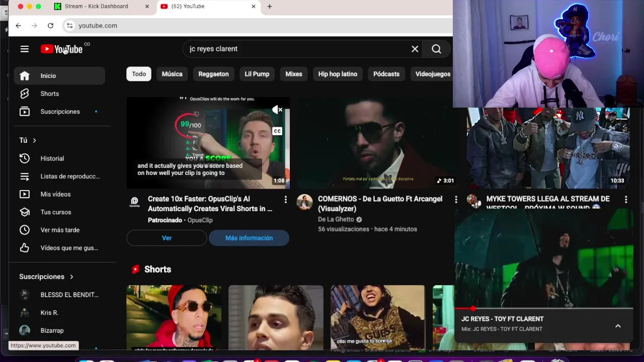Image resolution: width=644 pixels, height=362 pixels.
Task: Select the Pódcasts filter chip
Action: (386, 74)
